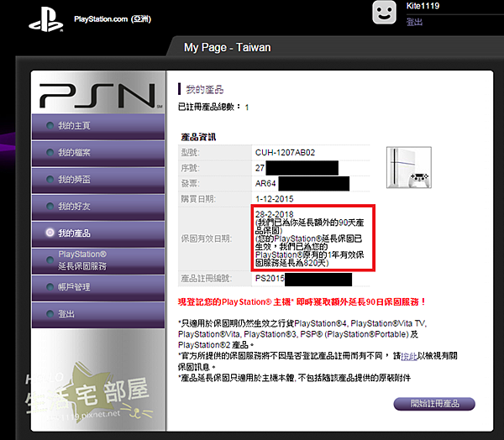Screen dimensions: 504x440
Task: Open the 我的好友 sidebar menu item
Action: click(x=98, y=207)
